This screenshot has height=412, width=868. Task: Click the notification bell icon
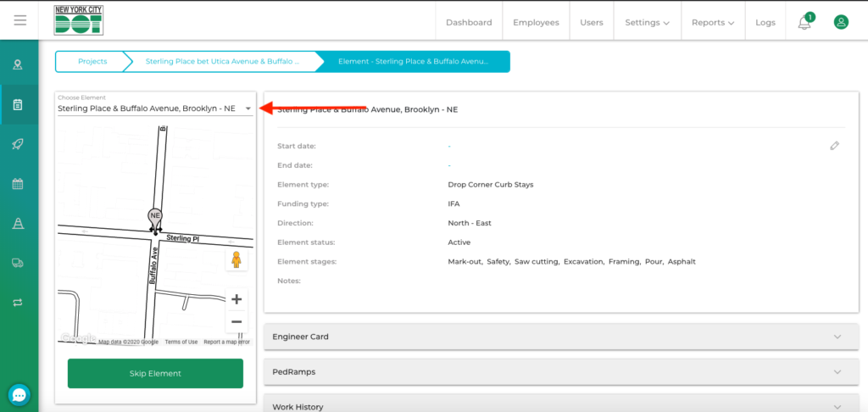(x=804, y=23)
